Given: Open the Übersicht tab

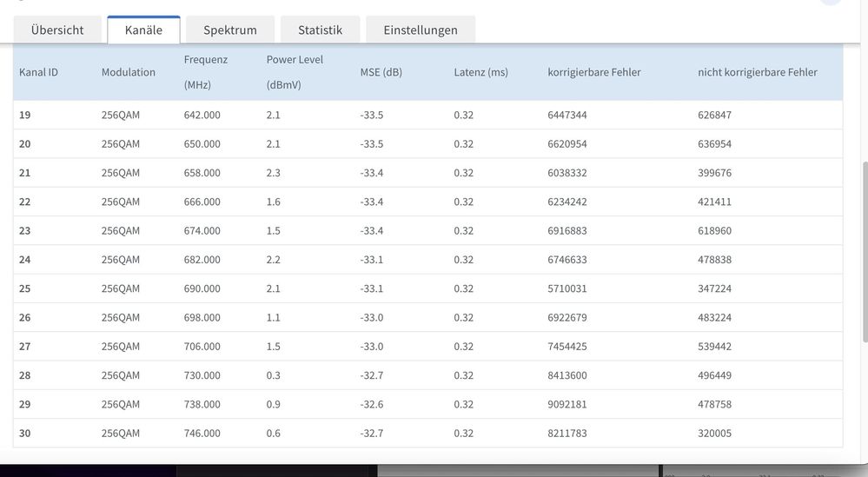Looking at the screenshot, I should click(x=57, y=30).
